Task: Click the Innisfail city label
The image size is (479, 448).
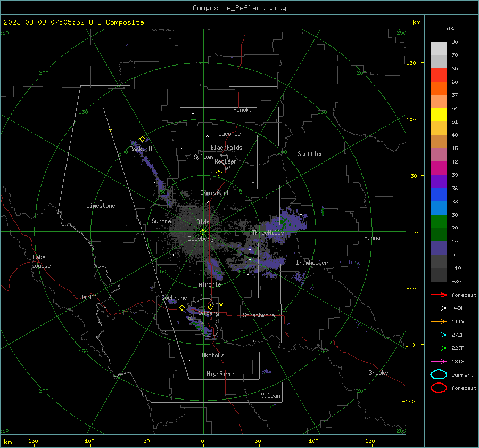Action: tap(214, 193)
